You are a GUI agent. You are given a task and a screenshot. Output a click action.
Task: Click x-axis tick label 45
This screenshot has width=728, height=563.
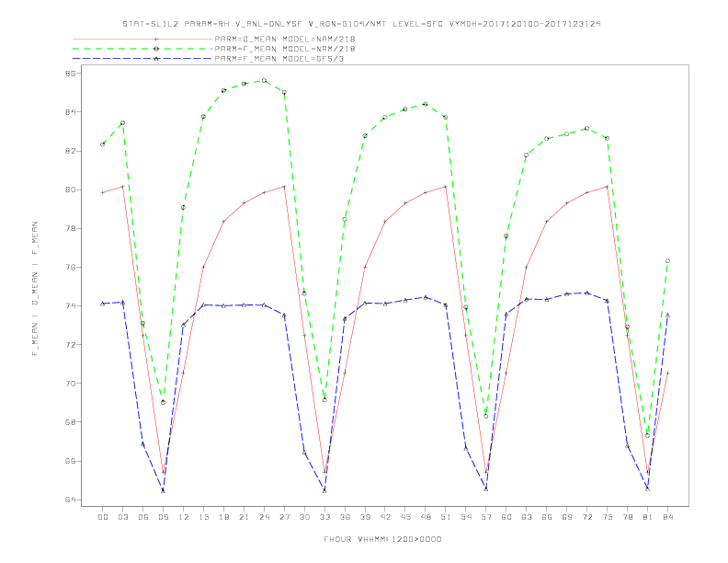point(405,517)
